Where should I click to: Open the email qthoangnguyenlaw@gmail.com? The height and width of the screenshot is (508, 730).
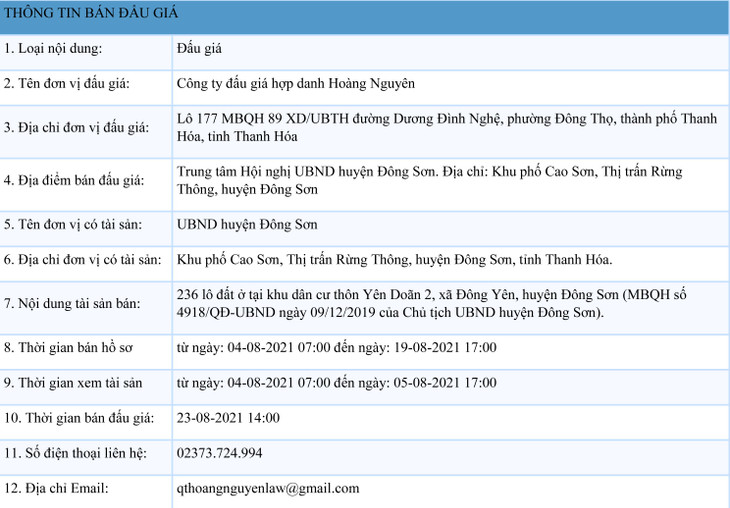(x=267, y=488)
